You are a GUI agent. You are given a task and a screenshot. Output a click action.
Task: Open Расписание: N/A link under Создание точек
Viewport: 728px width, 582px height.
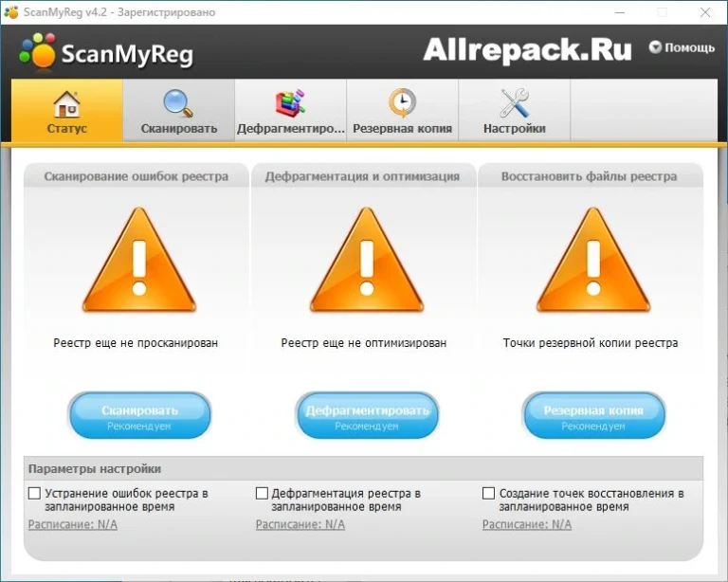click(x=527, y=525)
